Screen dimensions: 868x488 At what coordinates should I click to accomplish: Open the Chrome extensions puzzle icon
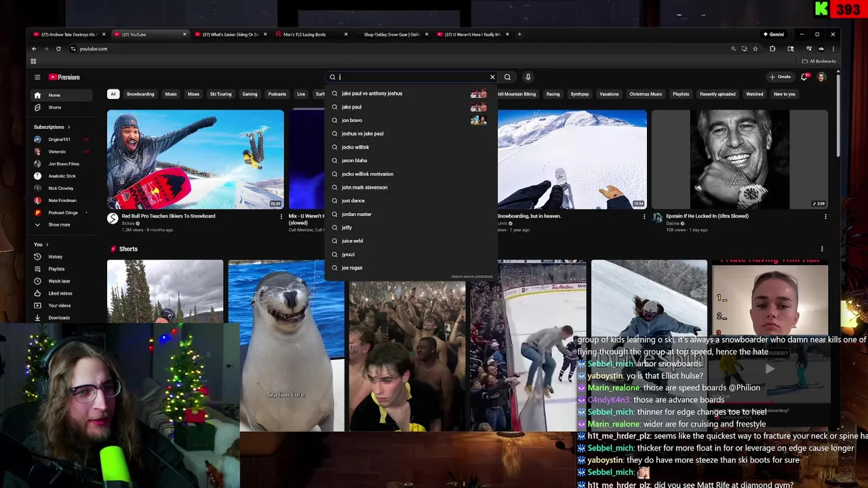pos(772,49)
